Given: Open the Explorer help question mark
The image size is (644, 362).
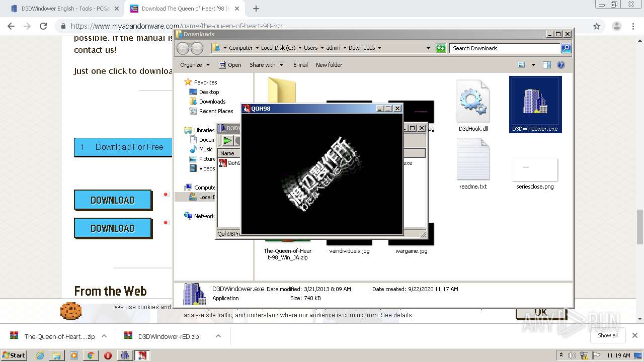Looking at the screenshot, I should 561,65.
